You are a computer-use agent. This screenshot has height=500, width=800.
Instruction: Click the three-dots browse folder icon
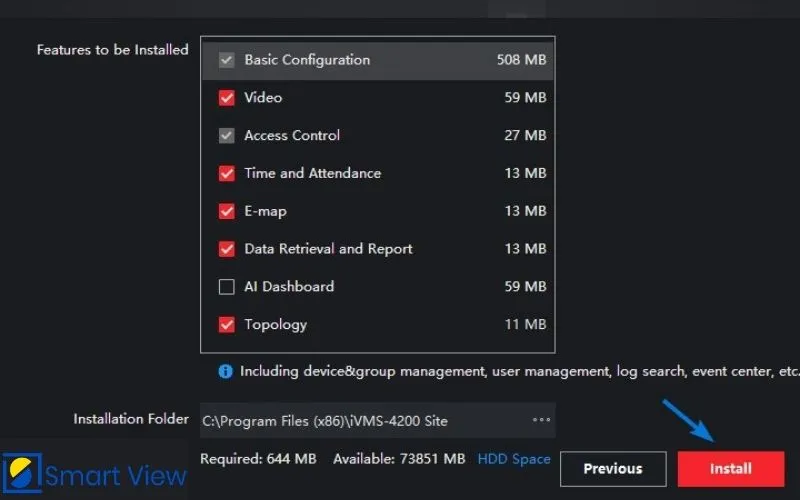tap(541, 421)
